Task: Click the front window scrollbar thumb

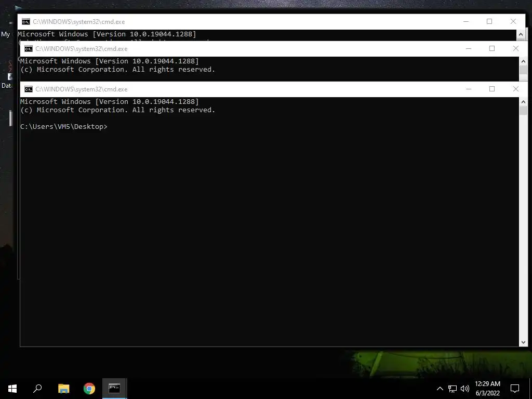Action: pos(523,111)
